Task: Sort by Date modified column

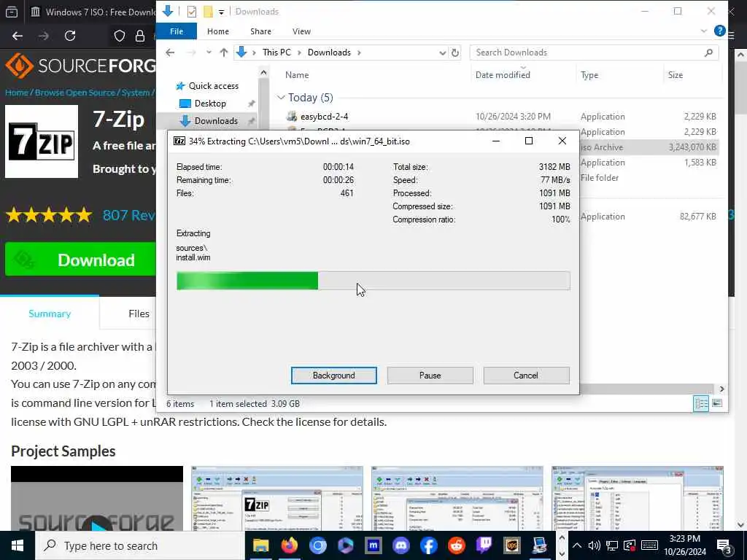Action: click(x=503, y=75)
